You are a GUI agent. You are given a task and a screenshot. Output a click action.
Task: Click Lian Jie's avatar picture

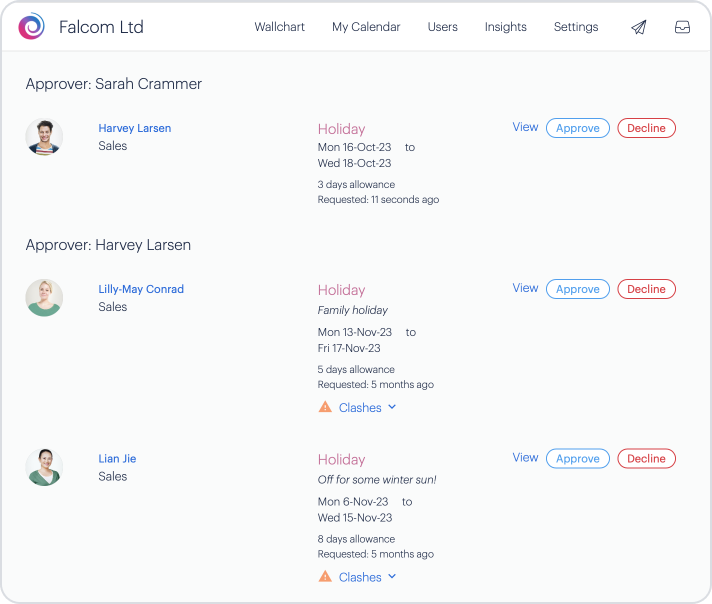(x=44, y=467)
